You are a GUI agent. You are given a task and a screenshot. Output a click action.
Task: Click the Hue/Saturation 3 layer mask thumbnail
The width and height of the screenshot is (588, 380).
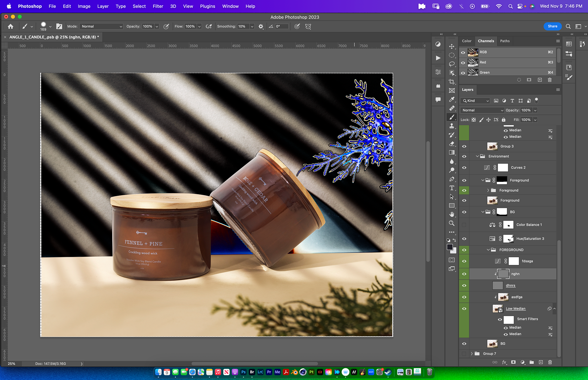508,239
